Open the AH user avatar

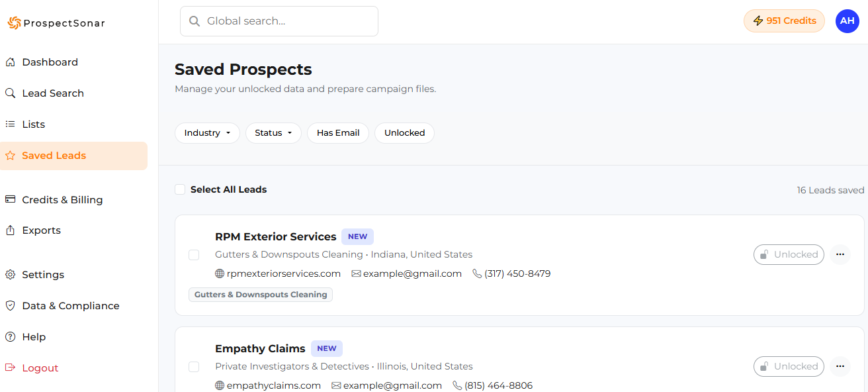coord(847,21)
